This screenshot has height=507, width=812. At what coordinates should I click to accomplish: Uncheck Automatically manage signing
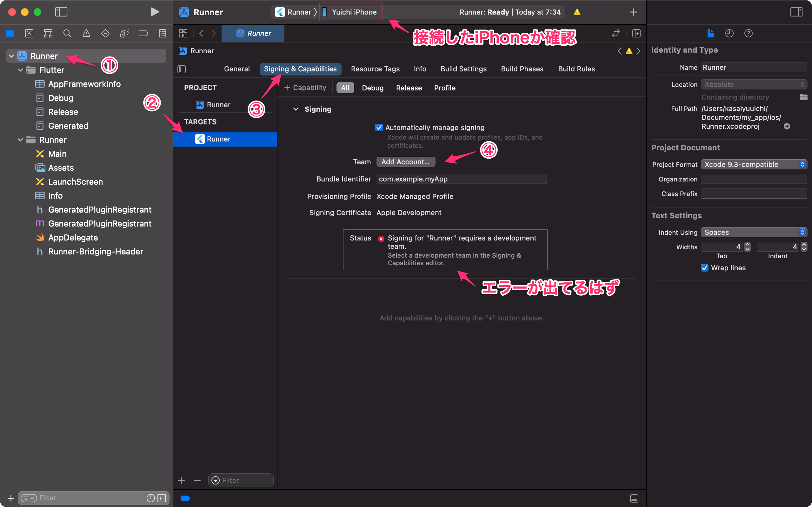click(379, 128)
